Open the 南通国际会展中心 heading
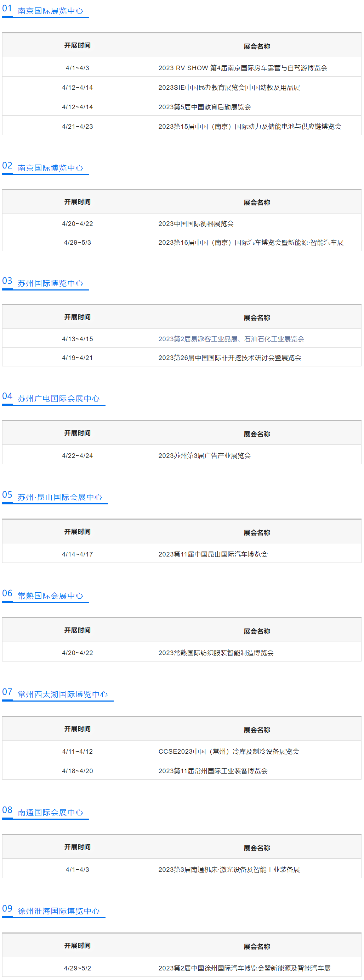 pos(50,812)
